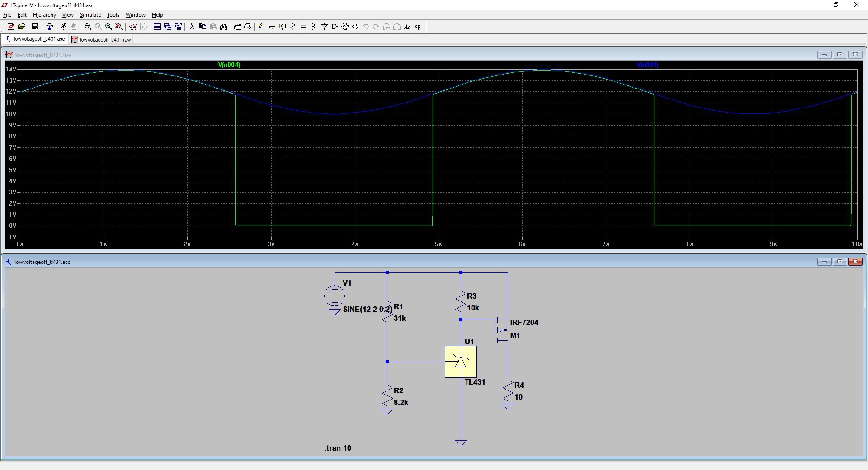Maximize the lowvoltageoff_tl431.raw plot window

point(840,55)
